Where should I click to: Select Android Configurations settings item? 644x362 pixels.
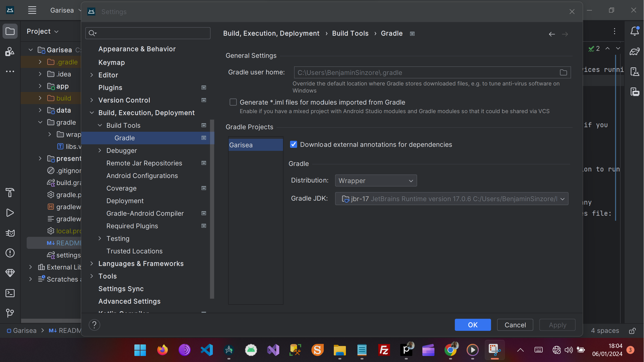[142, 176]
